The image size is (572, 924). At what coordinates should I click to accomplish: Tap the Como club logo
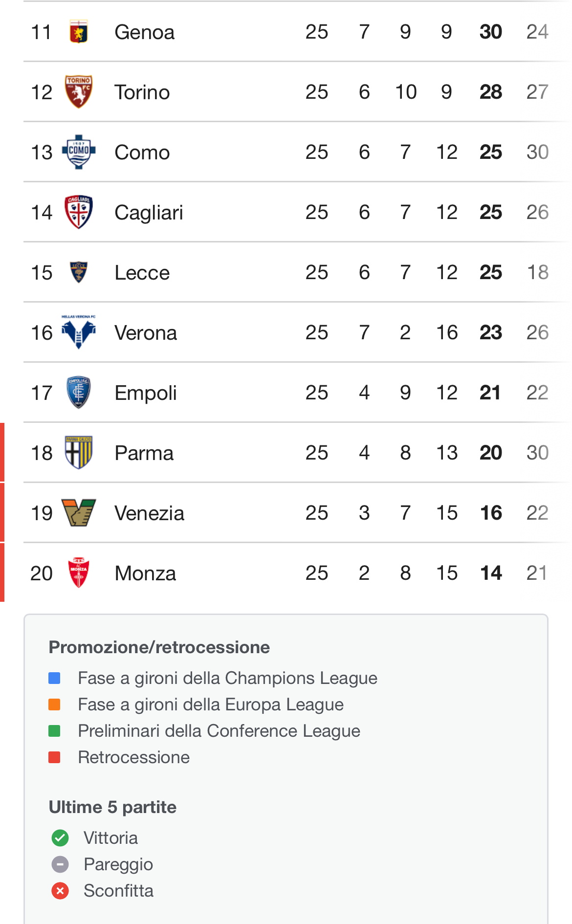pos(78,152)
